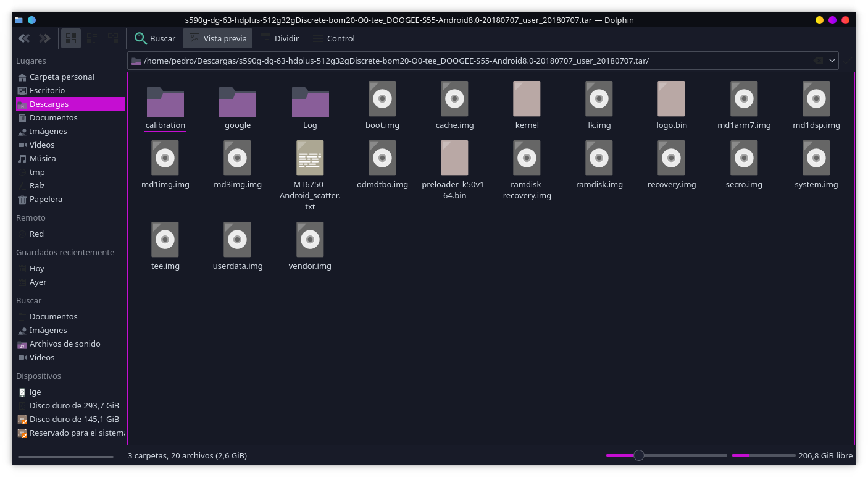The image size is (868, 477).
Task: Open Carpeta personal in Lugares
Action: pyautogui.click(x=70, y=77)
